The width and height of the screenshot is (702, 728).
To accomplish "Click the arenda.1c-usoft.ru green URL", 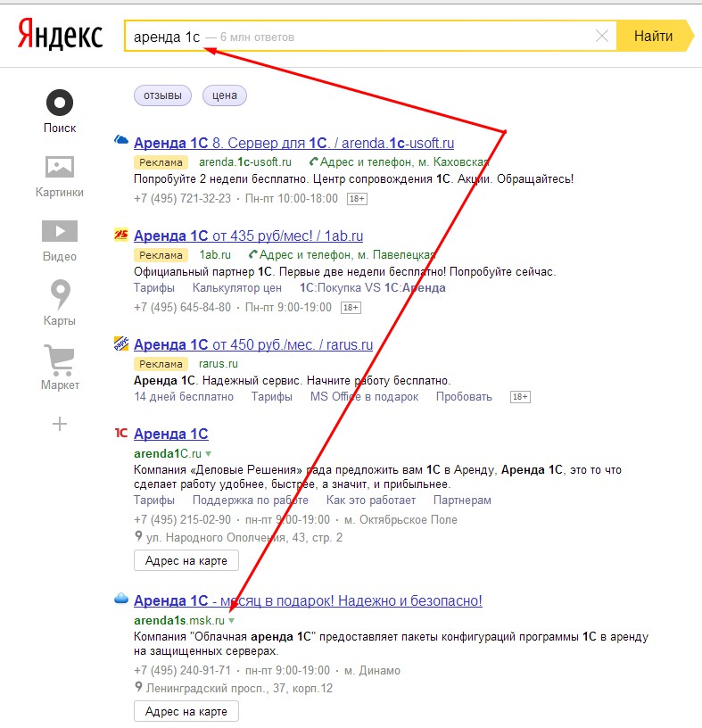I will [245, 161].
